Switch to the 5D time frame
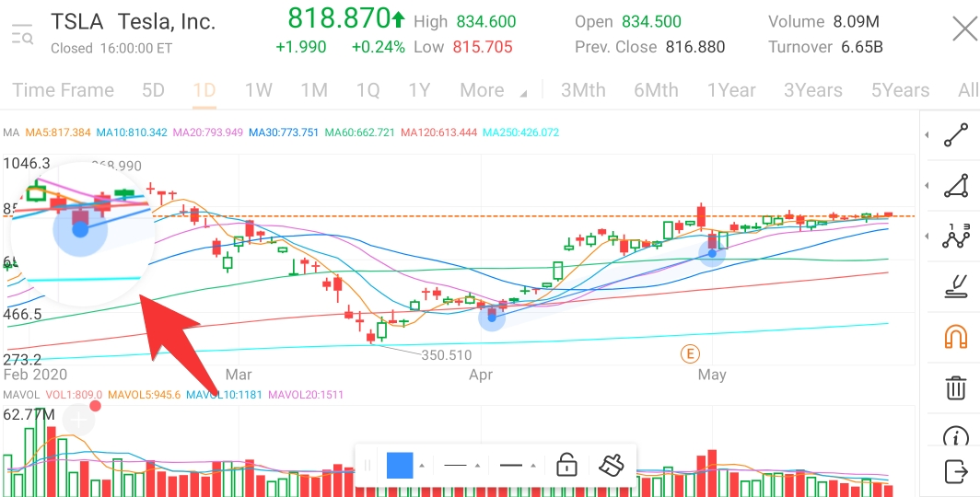 (x=153, y=90)
